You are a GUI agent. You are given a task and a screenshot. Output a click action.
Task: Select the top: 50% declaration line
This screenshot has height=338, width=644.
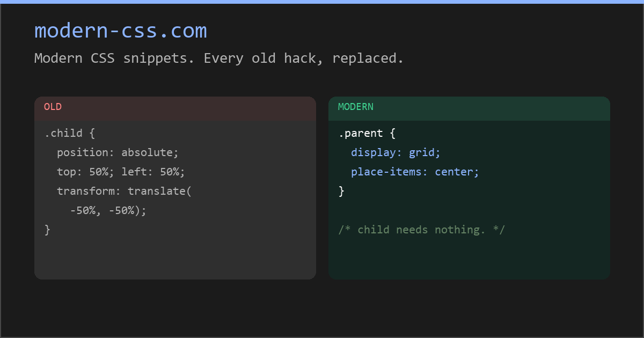tap(120, 172)
